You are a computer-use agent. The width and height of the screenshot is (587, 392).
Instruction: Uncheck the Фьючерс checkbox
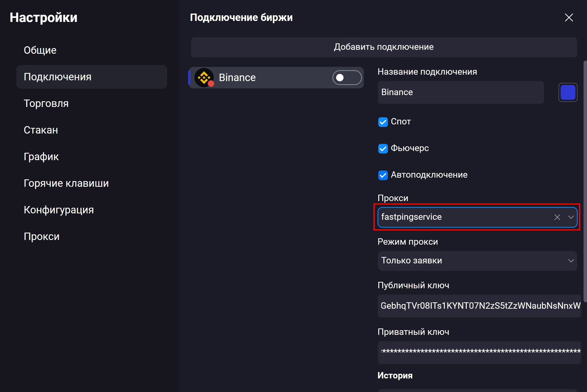click(x=383, y=149)
